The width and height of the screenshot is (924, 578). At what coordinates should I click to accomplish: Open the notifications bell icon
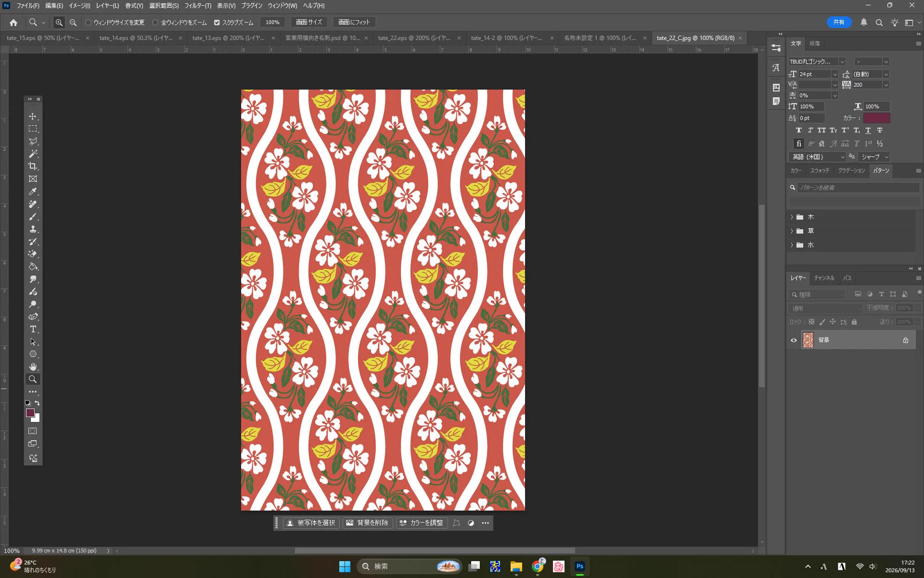tap(864, 22)
